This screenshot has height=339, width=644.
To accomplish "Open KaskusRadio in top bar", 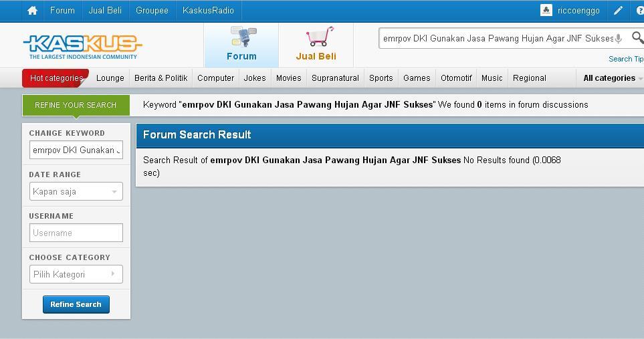I will click(x=208, y=11).
